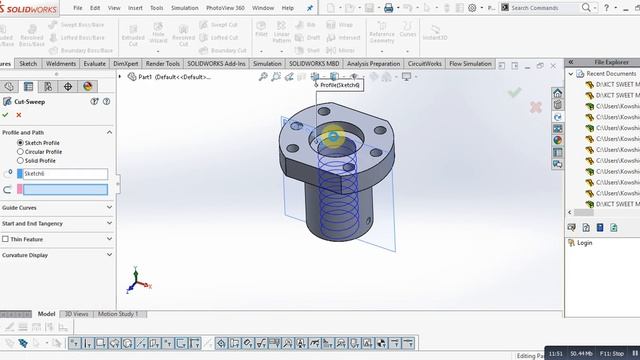Enable the Thin Feature checkbox
The height and width of the screenshot is (360, 640).
(5, 239)
